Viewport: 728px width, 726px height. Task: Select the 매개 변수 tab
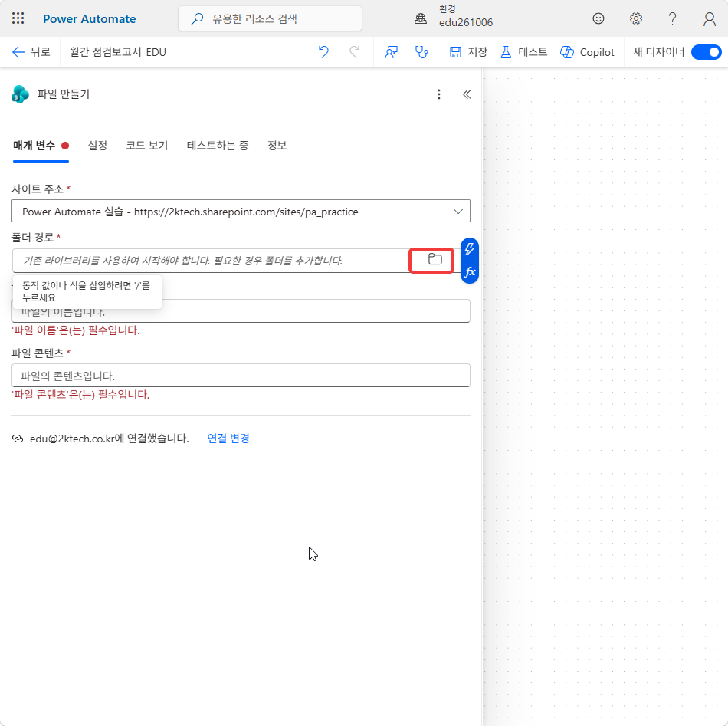[x=41, y=146]
